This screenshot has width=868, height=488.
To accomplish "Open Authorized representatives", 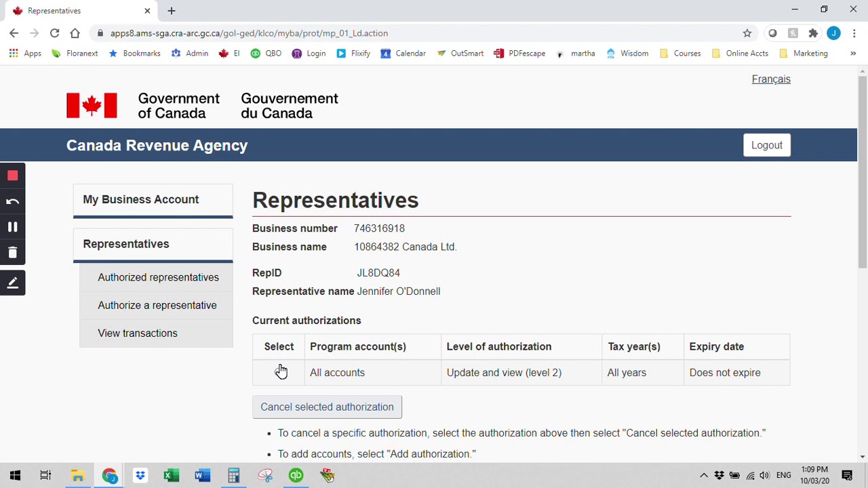I will click(x=158, y=277).
